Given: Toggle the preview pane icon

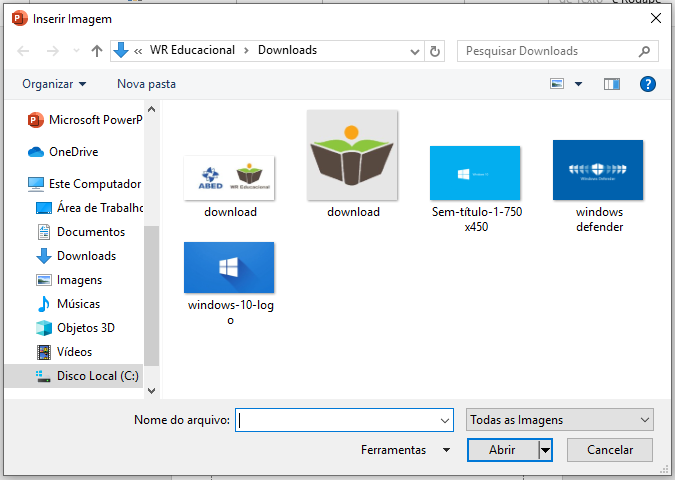Looking at the screenshot, I should (x=612, y=84).
